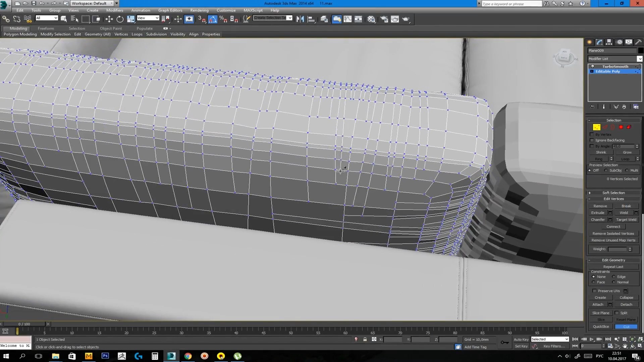Open the Hierarchy command panel

coord(609,42)
